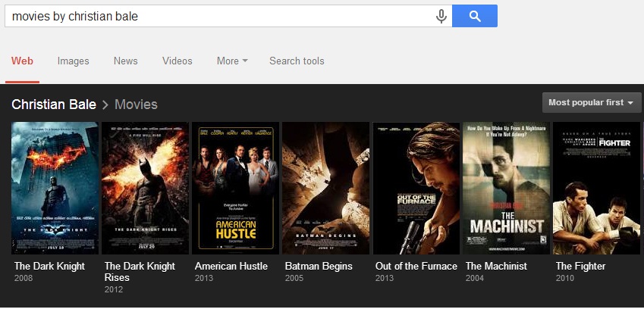Open the 'Most popular first' sort dropdown

[x=592, y=102]
